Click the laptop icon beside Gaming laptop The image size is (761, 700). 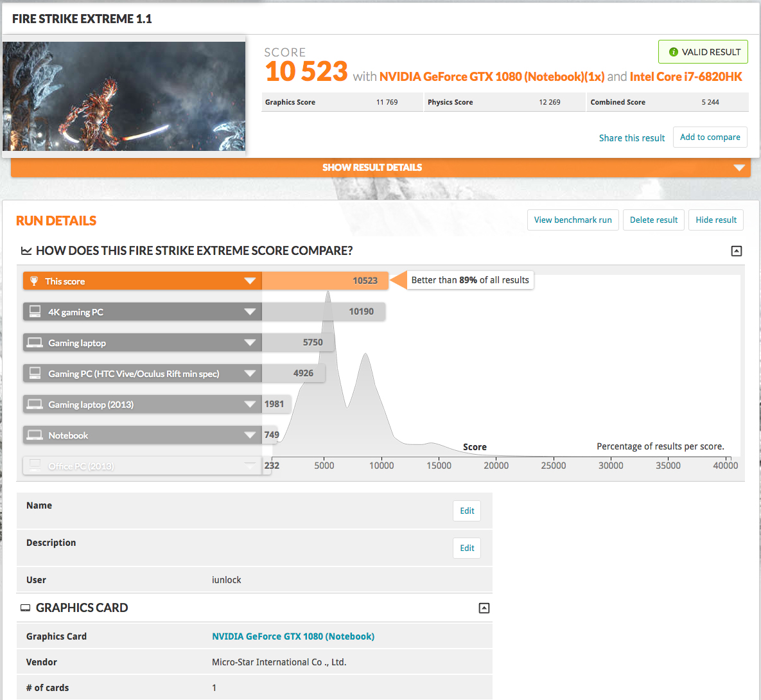click(x=35, y=343)
